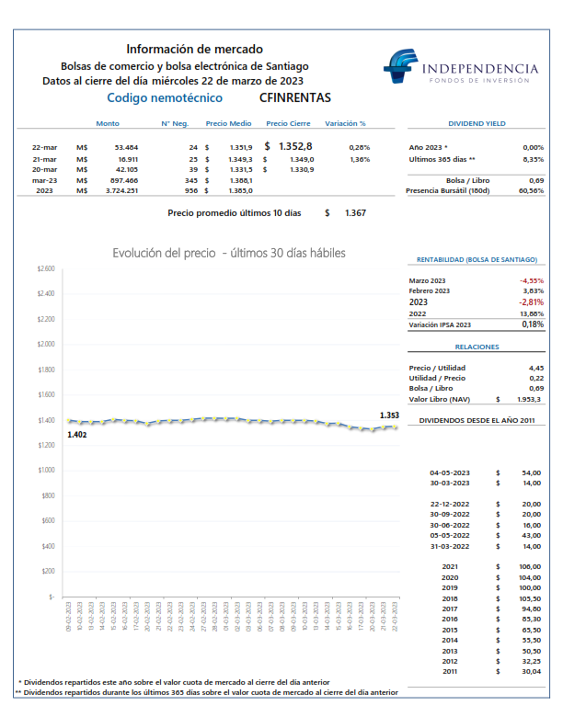Click the 21-mar row label

pyautogui.click(x=44, y=159)
